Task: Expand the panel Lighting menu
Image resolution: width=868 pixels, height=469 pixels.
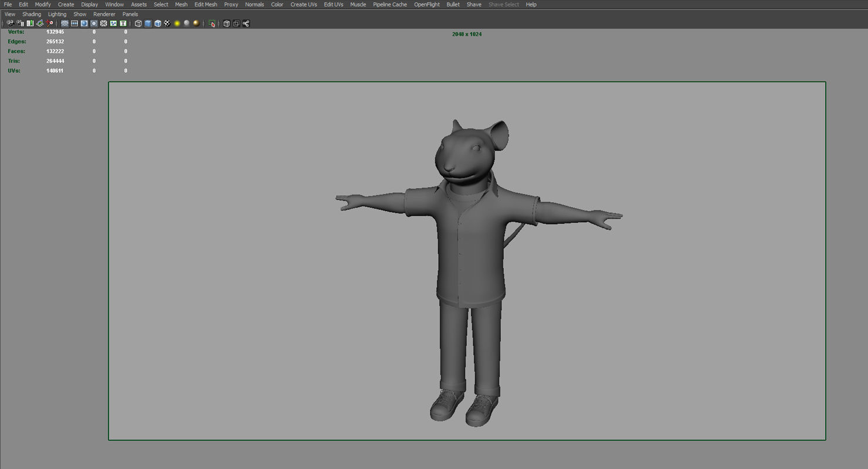Action: [57, 14]
